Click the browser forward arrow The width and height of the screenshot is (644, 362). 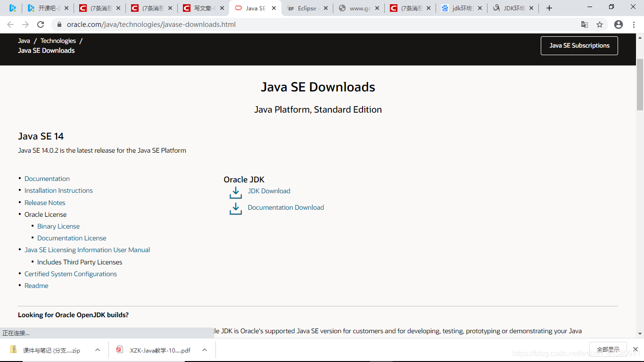coord(25,25)
